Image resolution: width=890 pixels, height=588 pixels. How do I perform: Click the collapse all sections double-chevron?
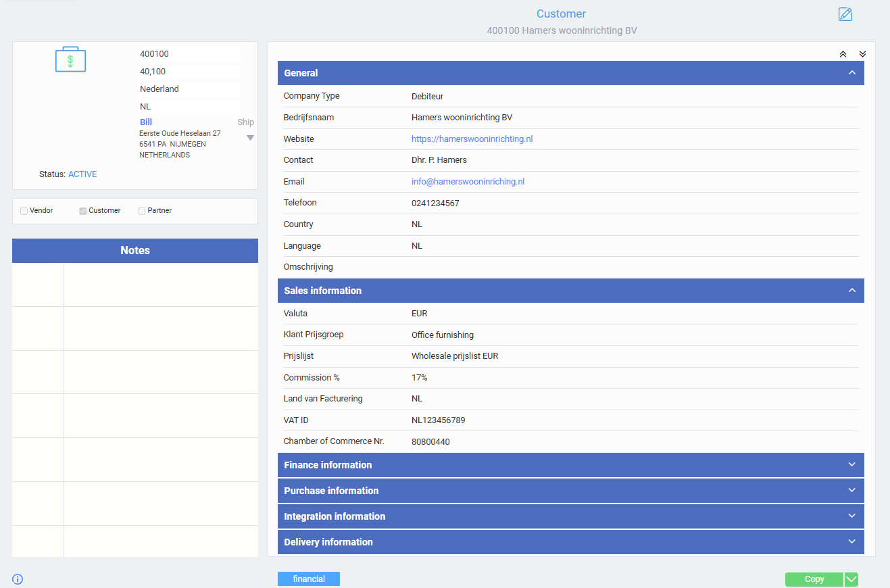coord(843,54)
